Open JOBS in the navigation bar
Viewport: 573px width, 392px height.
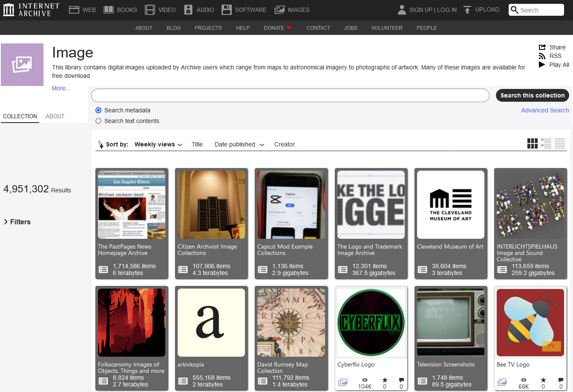(351, 28)
